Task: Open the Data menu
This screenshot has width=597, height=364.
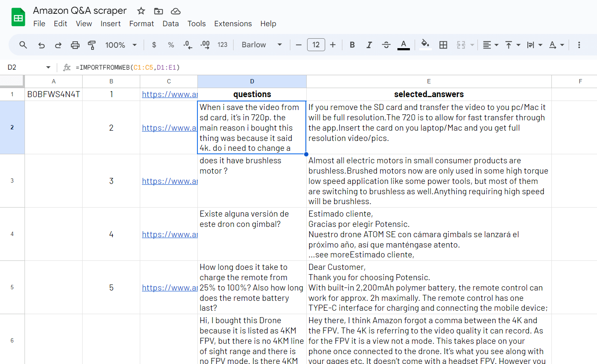Action: click(170, 24)
